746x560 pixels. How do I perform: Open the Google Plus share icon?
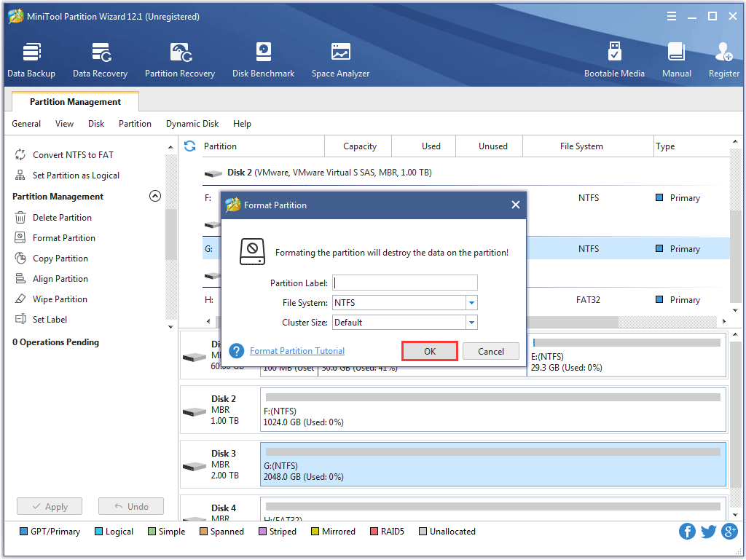729,531
